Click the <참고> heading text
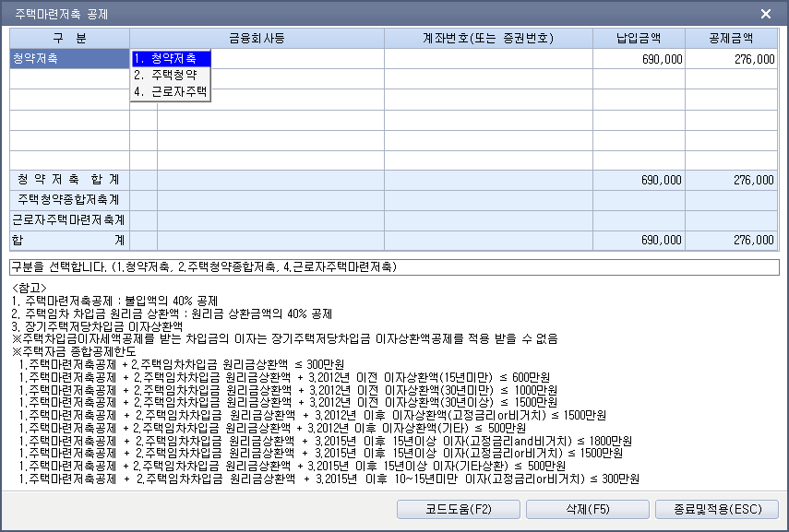 point(29,288)
